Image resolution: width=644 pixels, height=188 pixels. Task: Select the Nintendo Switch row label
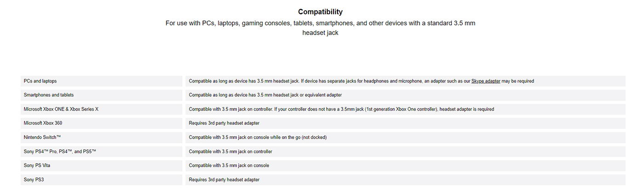[42, 137]
